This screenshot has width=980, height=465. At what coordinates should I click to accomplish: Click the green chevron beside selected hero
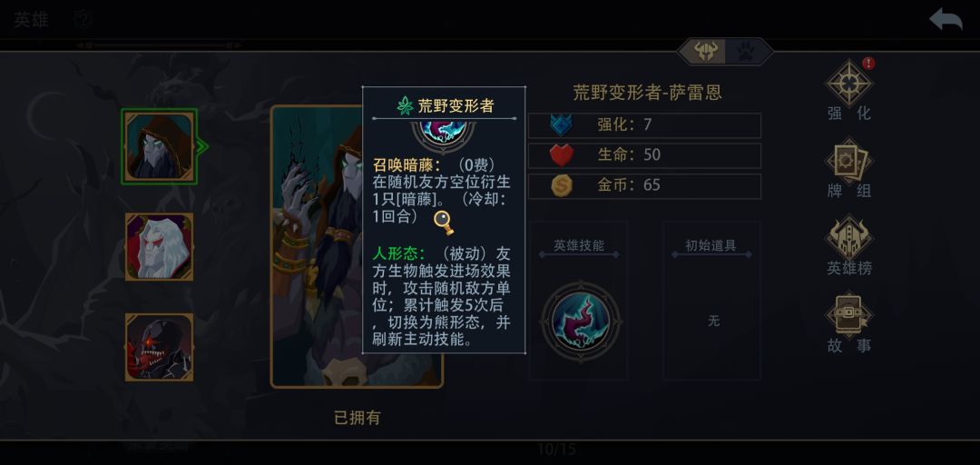(201, 147)
